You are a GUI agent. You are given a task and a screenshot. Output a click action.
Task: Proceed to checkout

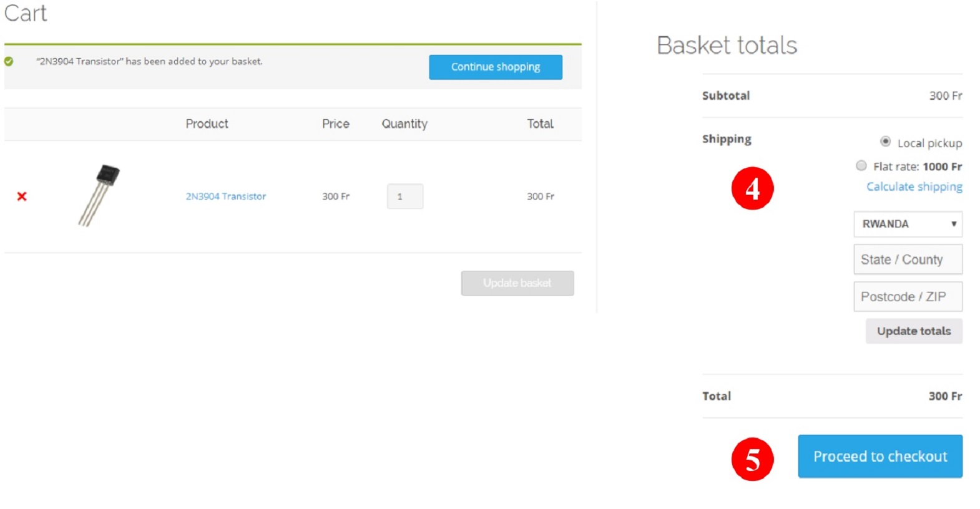tap(880, 457)
